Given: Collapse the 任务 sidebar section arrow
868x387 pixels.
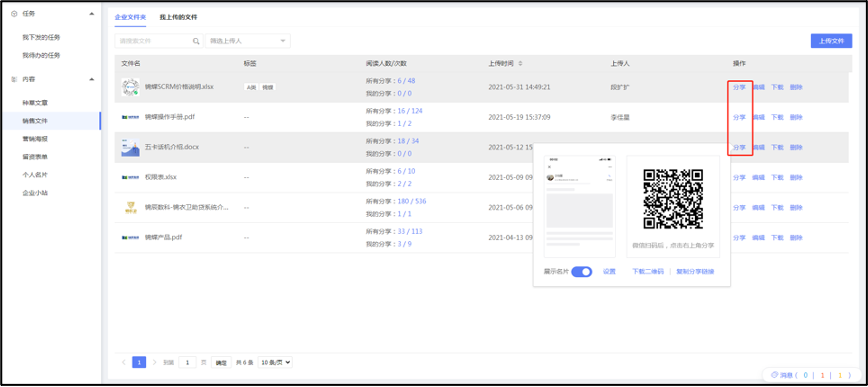Looking at the screenshot, I should pos(91,13).
